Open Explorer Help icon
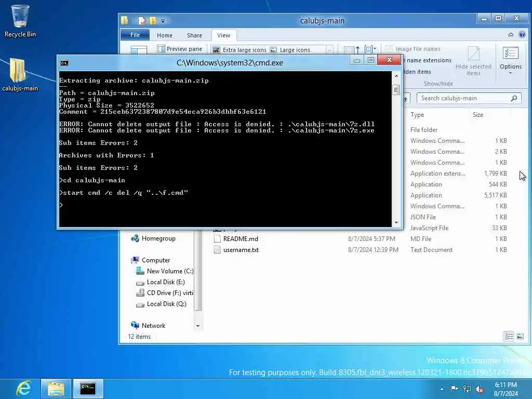Viewport: 532px width, 399px height. [522, 34]
